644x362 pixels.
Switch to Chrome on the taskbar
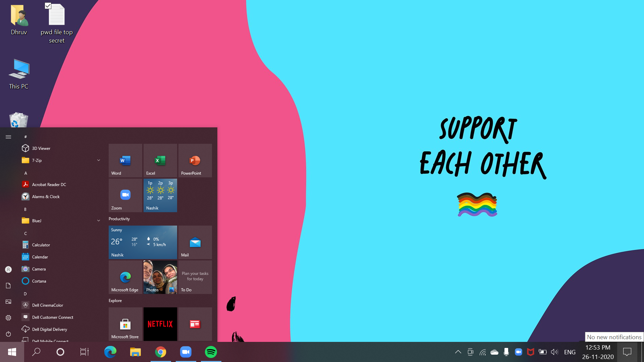click(161, 352)
